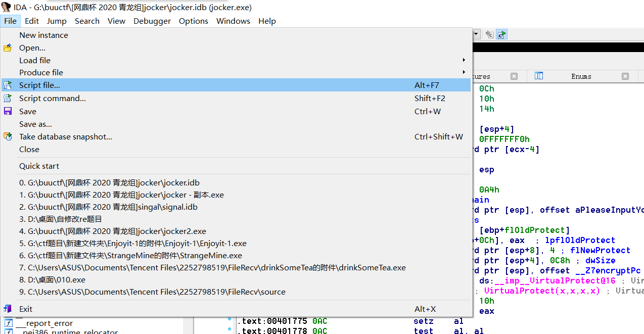Select New instance from File menu

click(236, 35)
